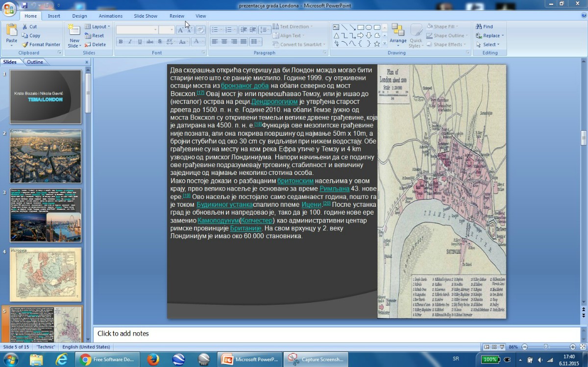
Task: Switch to the Animations ribbon tab
Action: 110,16
